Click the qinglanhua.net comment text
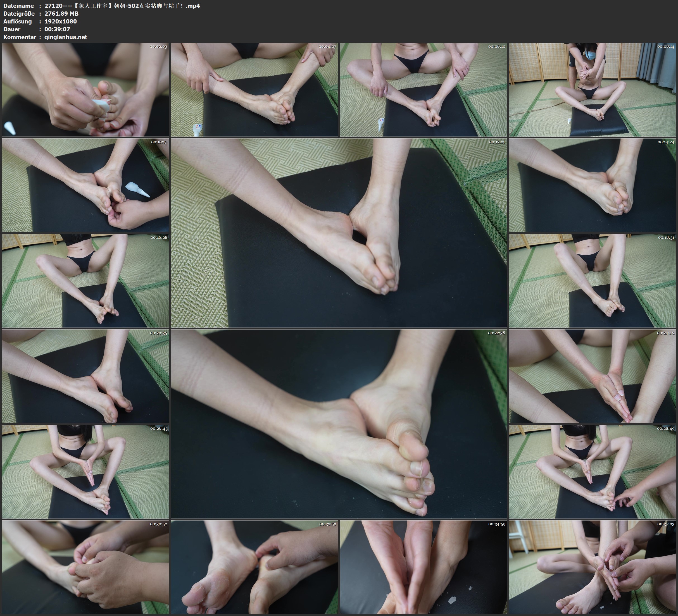The height and width of the screenshot is (616, 678). coord(66,37)
